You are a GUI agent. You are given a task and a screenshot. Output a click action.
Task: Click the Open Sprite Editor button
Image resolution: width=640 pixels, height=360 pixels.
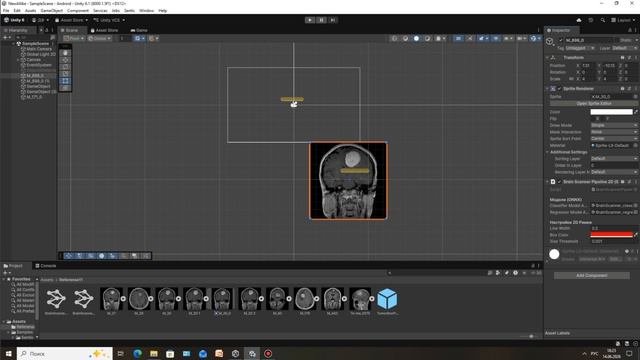pyautogui.click(x=593, y=104)
